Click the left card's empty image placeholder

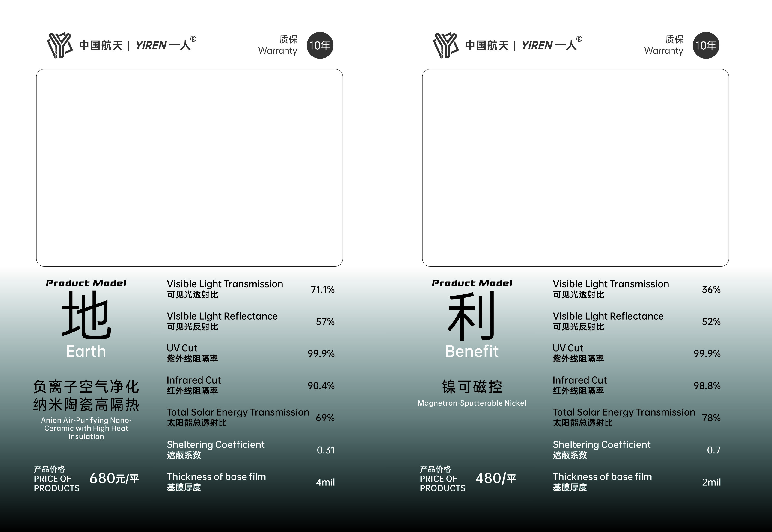[x=190, y=168]
